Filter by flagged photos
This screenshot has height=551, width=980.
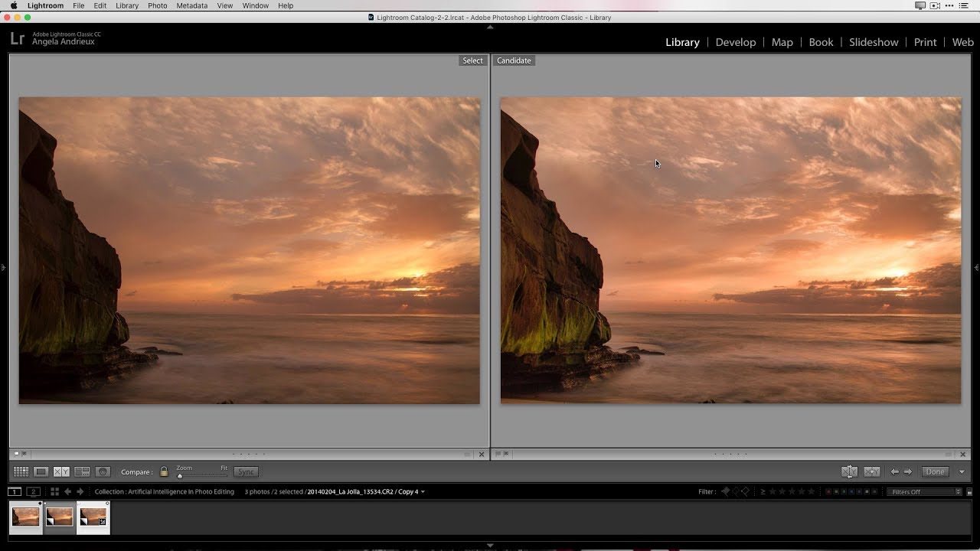tap(725, 491)
